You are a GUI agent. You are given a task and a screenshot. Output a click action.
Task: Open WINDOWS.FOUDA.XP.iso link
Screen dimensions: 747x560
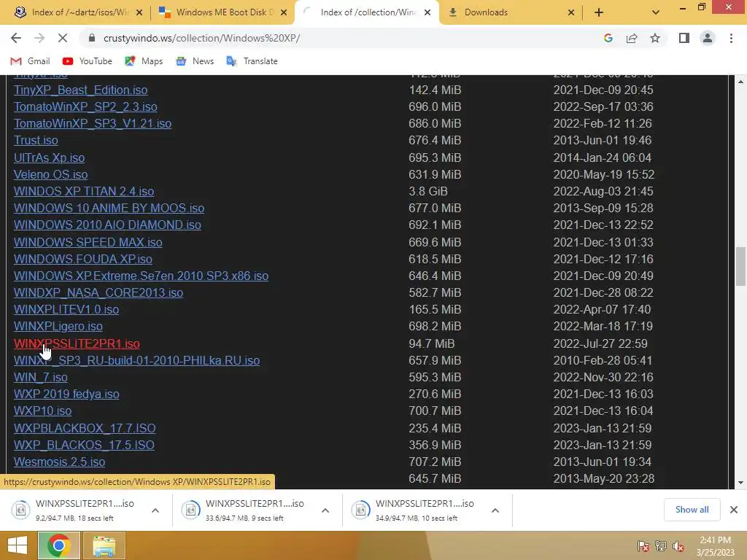coord(83,259)
